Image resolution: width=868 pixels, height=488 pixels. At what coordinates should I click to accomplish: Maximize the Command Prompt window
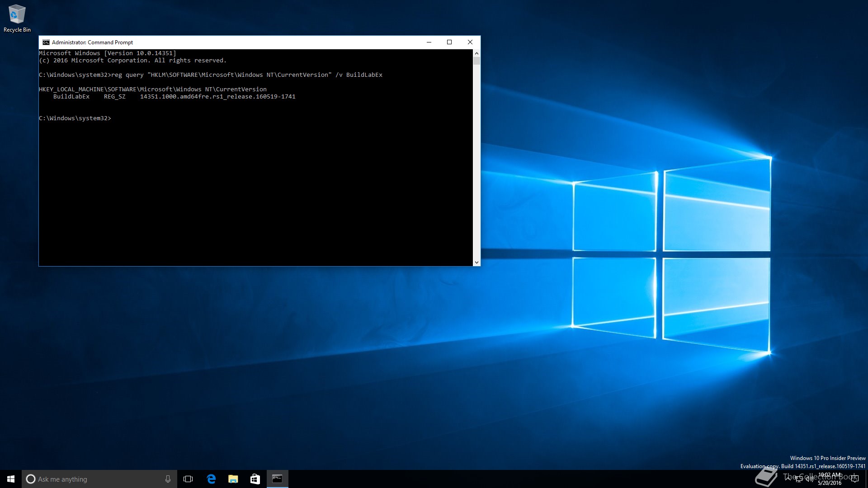[449, 42]
